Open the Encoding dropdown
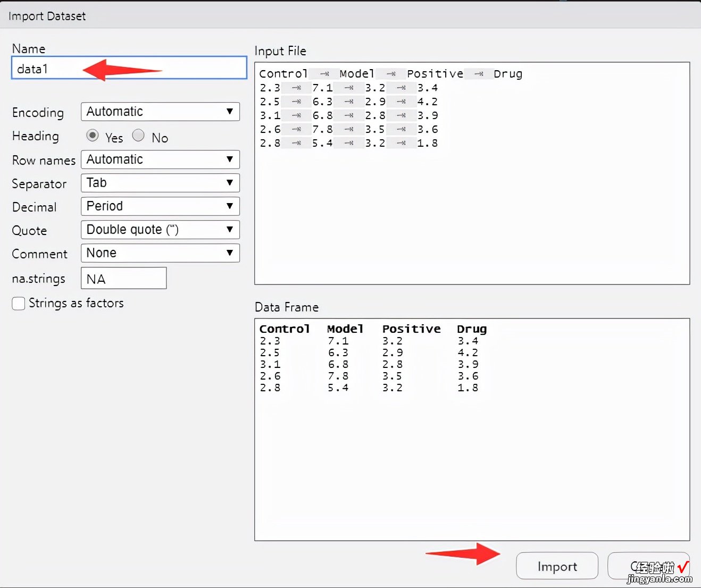Image resolution: width=701 pixels, height=588 pixels. [x=160, y=112]
